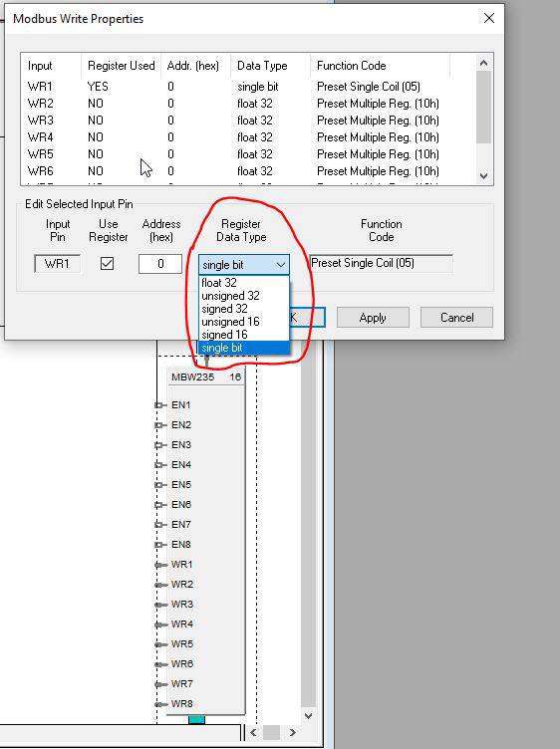This screenshot has width=560, height=749.
Task: Click the EN1 pin connector on block
Action: (x=160, y=405)
